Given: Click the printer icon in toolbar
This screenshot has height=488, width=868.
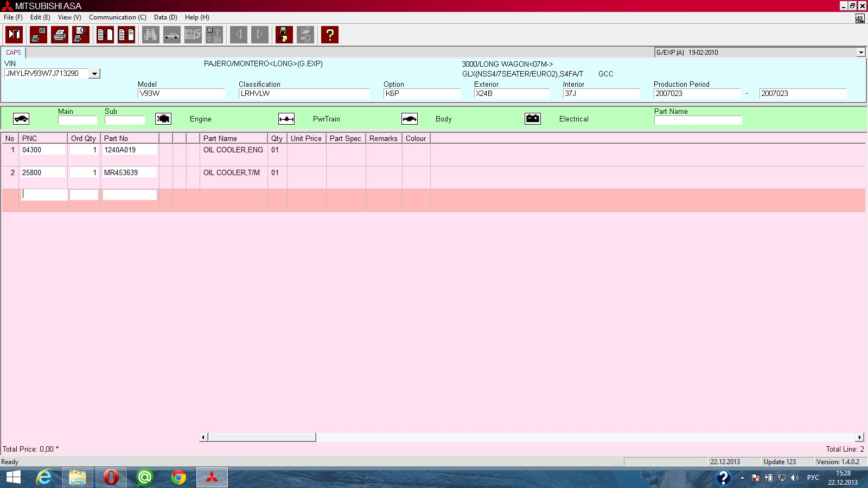Looking at the screenshot, I should coord(60,35).
